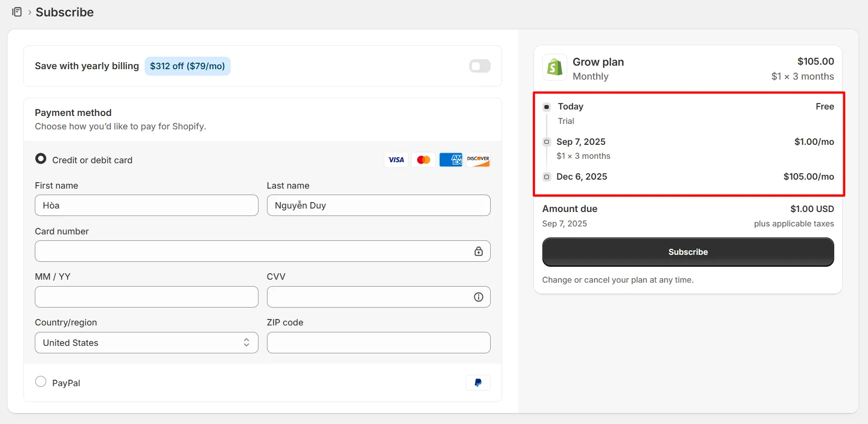The width and height of the screenshot is (868, 424).
Task: Select the PayPal radio button
Action: pos(41,382)
